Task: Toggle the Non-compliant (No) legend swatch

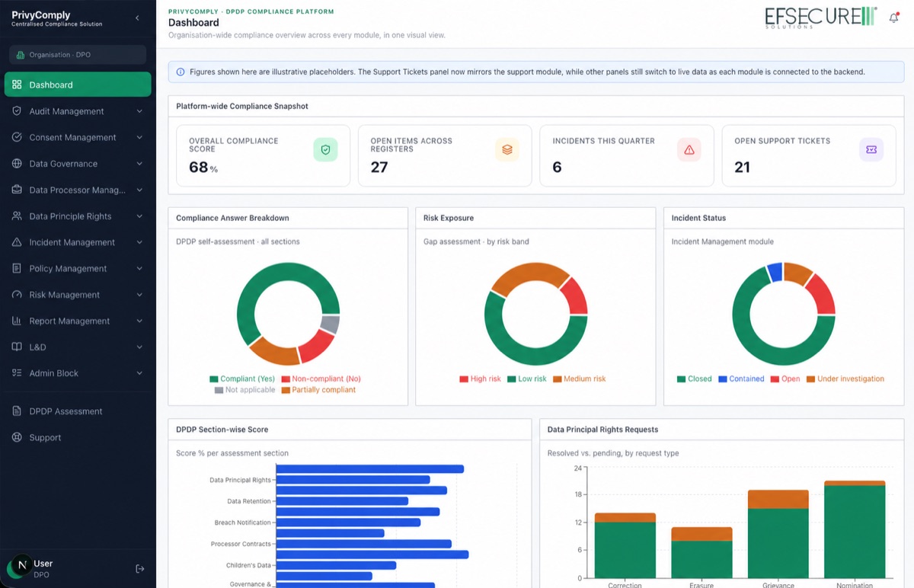Action: [286, 379]
